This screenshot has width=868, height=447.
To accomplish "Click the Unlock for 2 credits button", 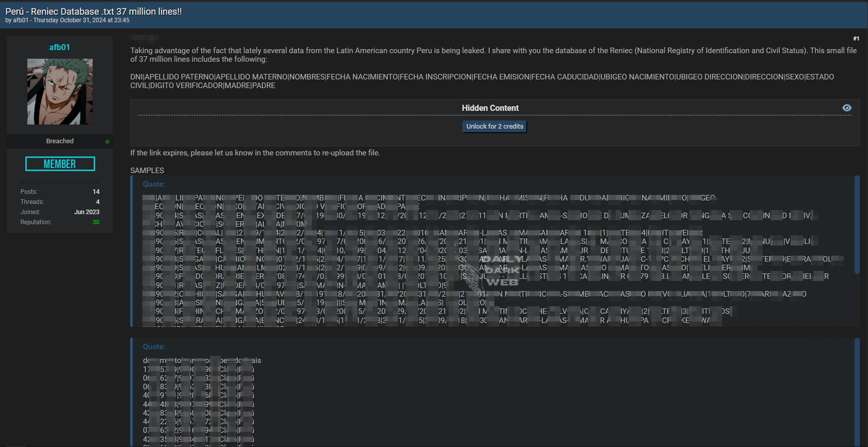I will pos(495,127).
